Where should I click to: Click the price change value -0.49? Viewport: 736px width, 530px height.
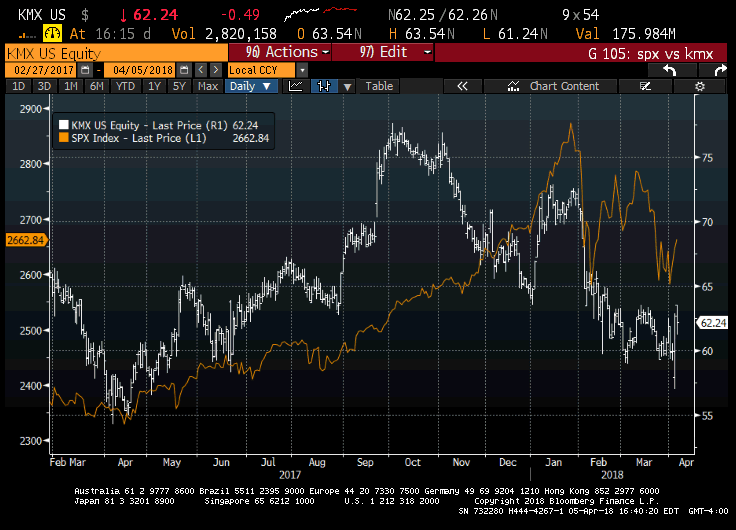coord(240,15)
